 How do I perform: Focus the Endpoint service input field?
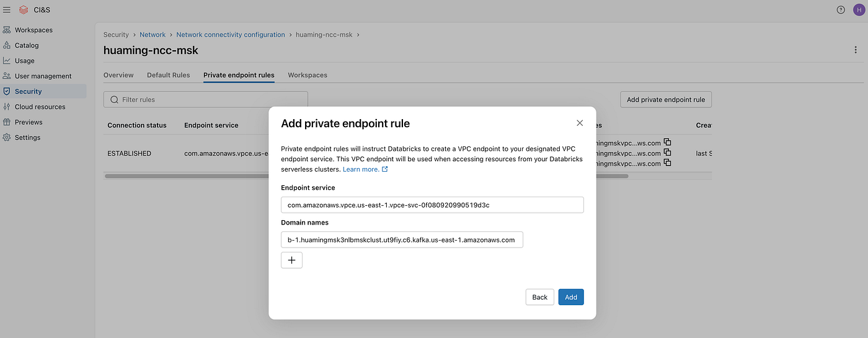432,205
